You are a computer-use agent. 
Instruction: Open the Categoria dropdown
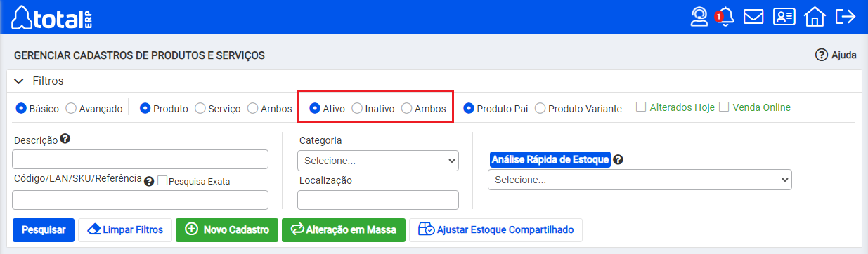pos(378,161)
